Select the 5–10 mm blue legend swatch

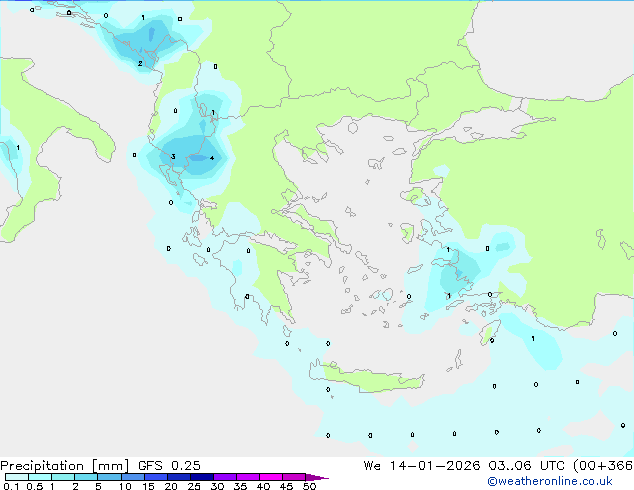(x=109, y=477)
